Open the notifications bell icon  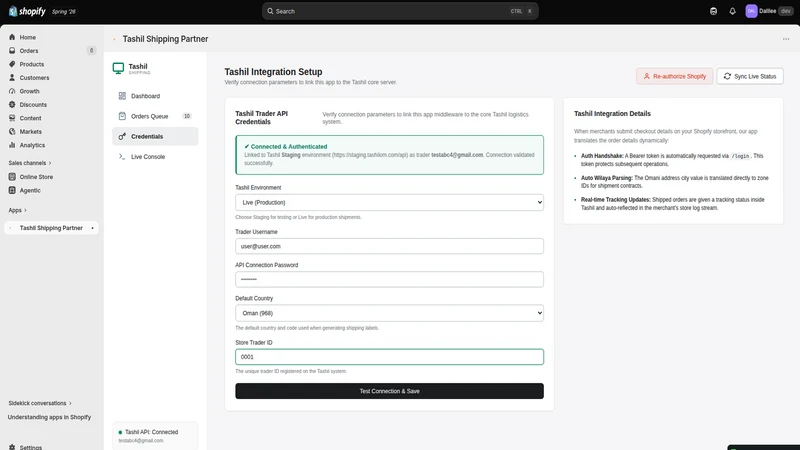(x=732, y=11)
